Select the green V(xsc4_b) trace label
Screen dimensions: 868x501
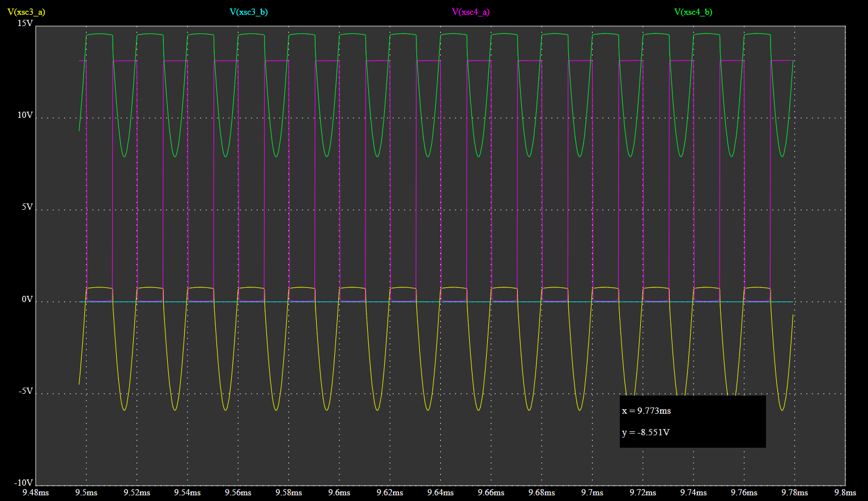pyautogui.click(x=693, y=12)
